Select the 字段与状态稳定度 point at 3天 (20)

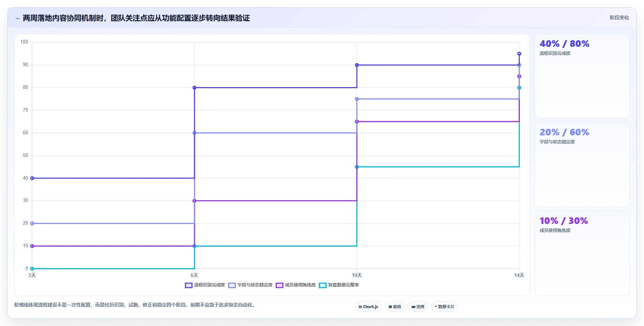pyautogui.click(x=32, y=224)
